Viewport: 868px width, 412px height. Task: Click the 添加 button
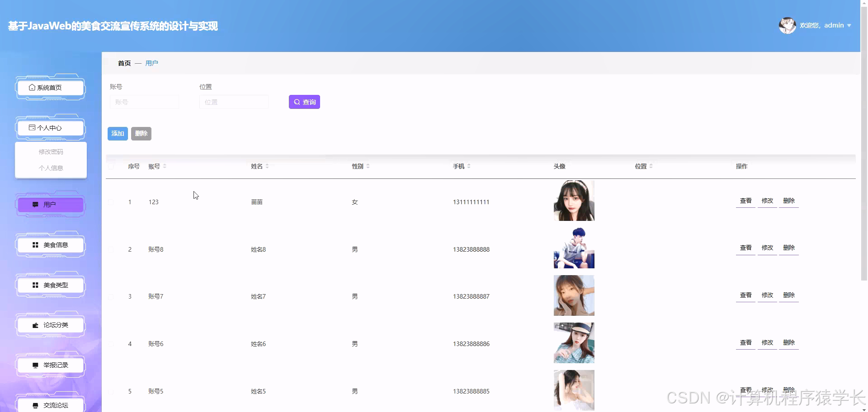point(118,134)
